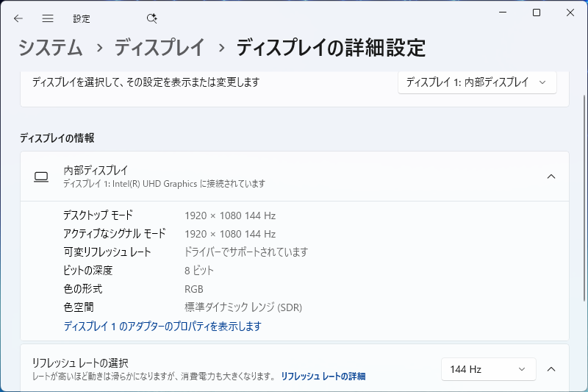Click the 色の形式 label
Viewport: 588px width, 392px height.
coord(83,289)
